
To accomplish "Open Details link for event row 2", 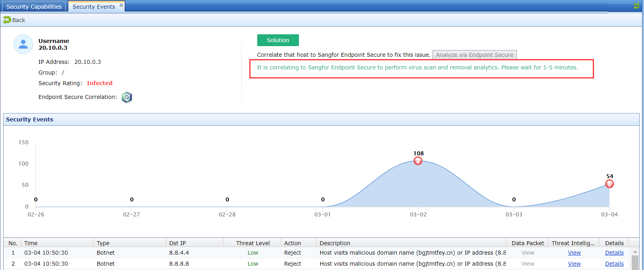I will coord(614,264).
